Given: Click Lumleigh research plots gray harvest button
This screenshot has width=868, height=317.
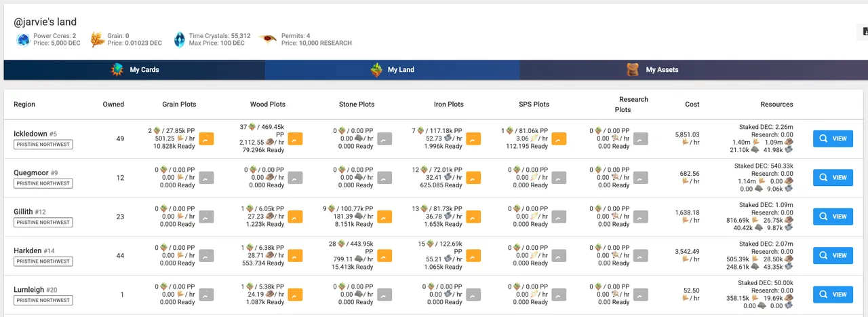Looking at the screenshot, I should click(x=641, y=295).
